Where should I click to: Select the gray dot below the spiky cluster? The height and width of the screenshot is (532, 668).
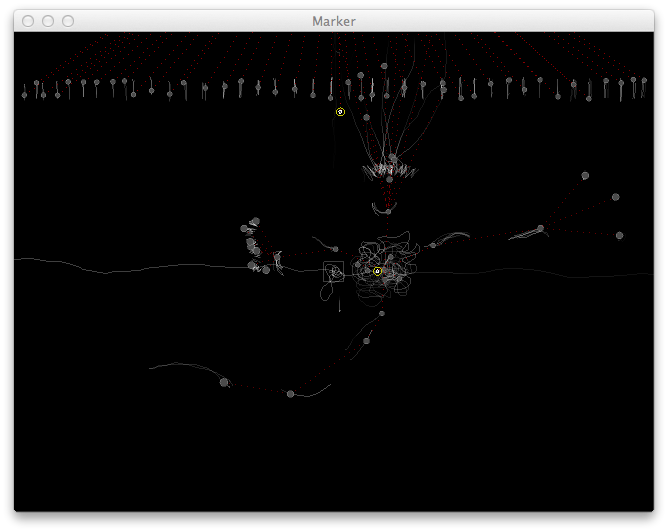click(387, 210)
